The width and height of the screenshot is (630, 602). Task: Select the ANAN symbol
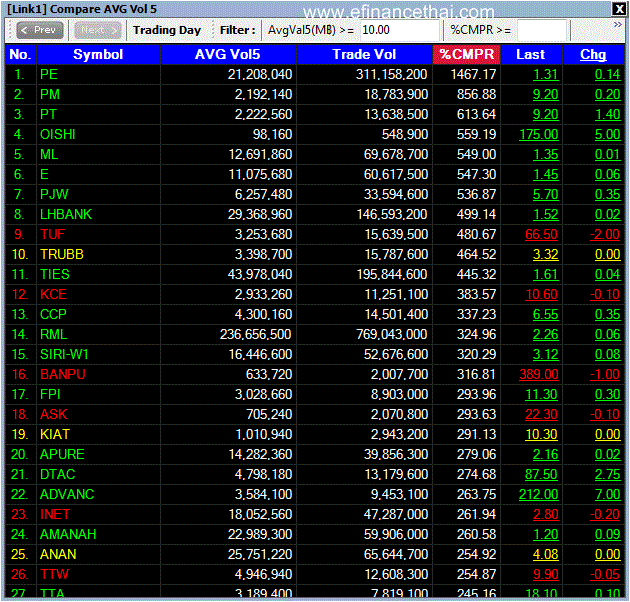[58, 555]
